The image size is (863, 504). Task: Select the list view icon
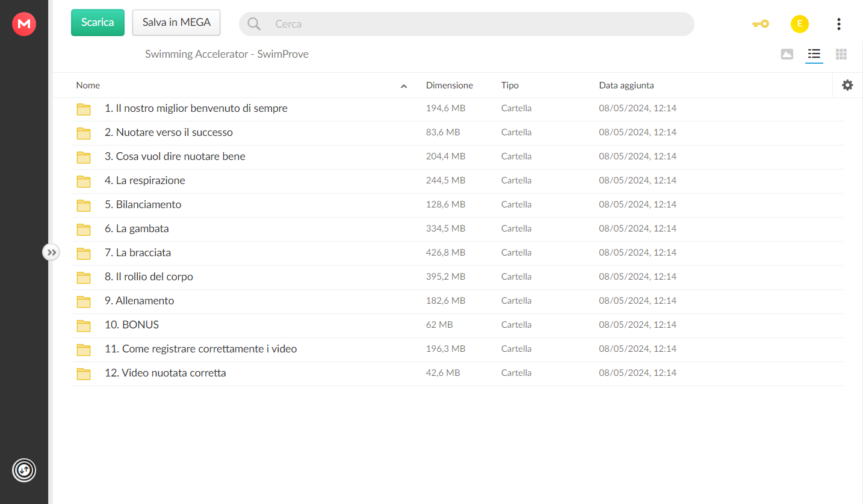(814, 54)
